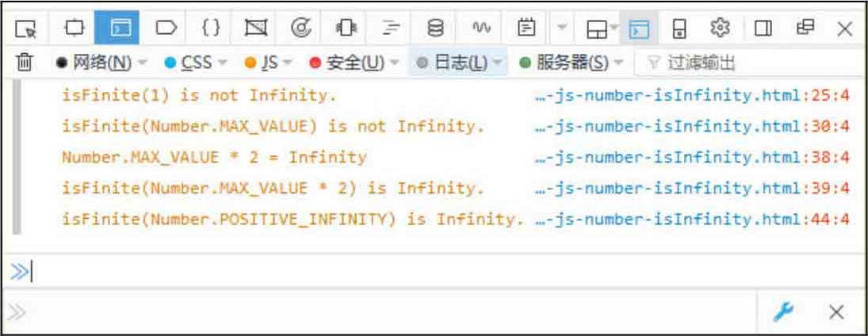Viewport: 868px width, 336px height.
Task: Select 'Number.MAX_VALUE * 2 = Infinity' message
Action: (214, 158)
